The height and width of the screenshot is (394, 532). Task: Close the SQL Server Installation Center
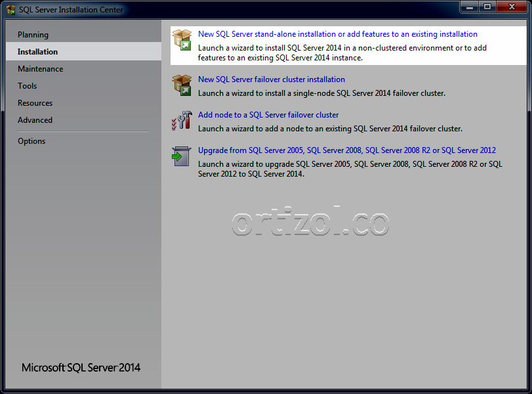coord(512,7)
